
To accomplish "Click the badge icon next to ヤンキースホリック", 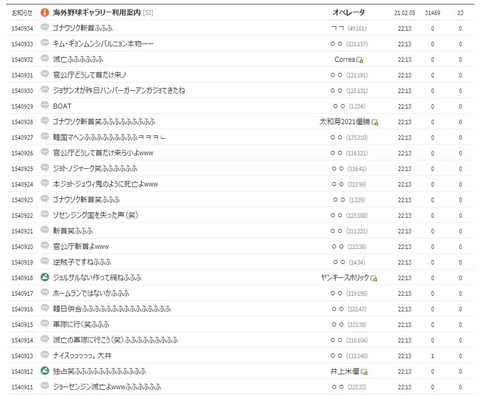I will [374, 278].
